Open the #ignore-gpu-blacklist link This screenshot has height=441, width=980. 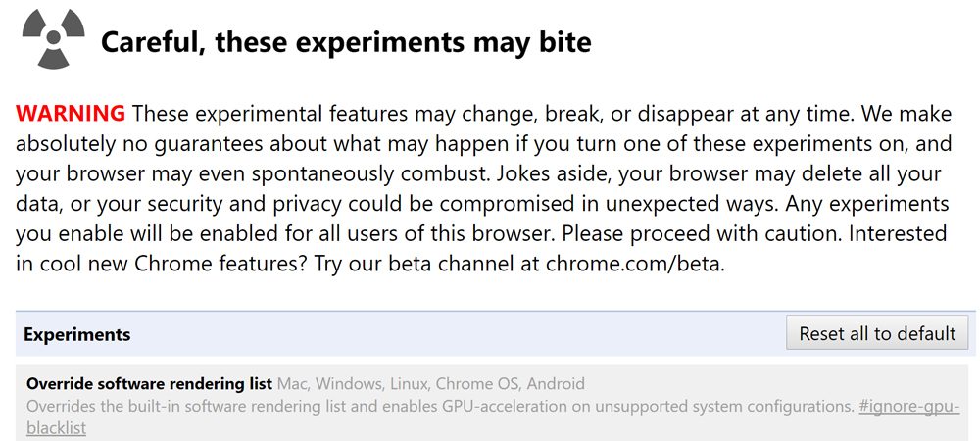pyautogui.click(x=908, y=406)
